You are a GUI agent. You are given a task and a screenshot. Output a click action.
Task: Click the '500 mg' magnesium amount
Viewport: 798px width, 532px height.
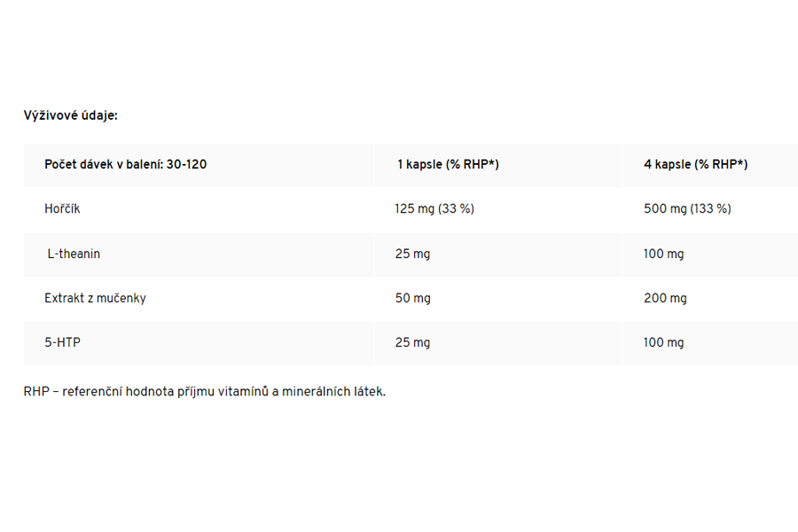pyautogui.click(x=664, y=209)
